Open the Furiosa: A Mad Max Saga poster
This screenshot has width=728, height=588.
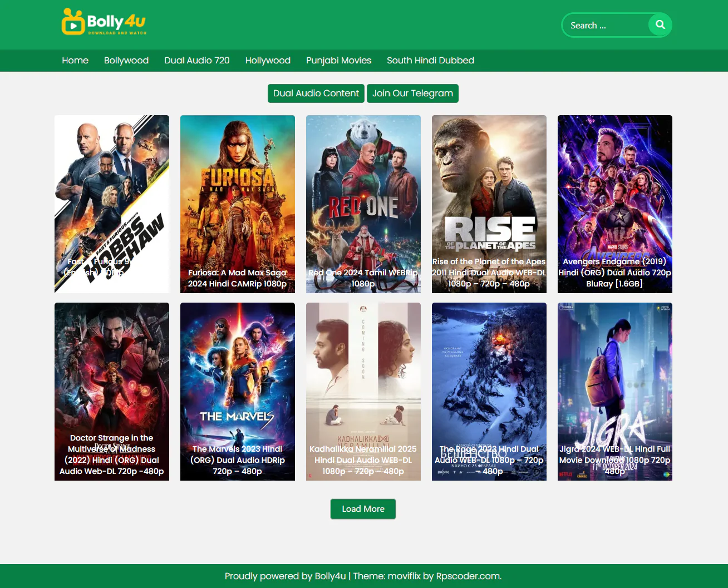(x=237, y=204)
